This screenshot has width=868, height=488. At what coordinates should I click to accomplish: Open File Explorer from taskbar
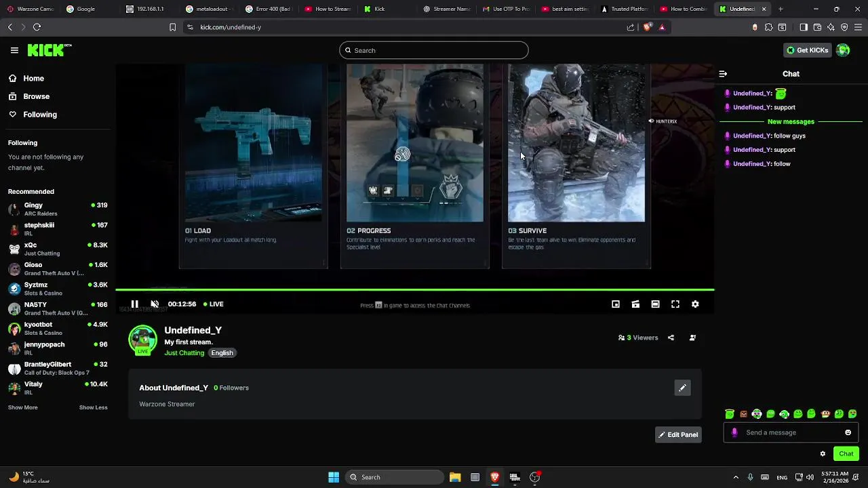pyautogui.click(x=455, y=477)
